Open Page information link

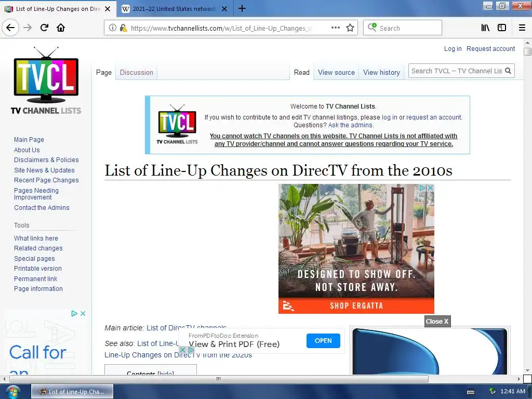[38, 289]
